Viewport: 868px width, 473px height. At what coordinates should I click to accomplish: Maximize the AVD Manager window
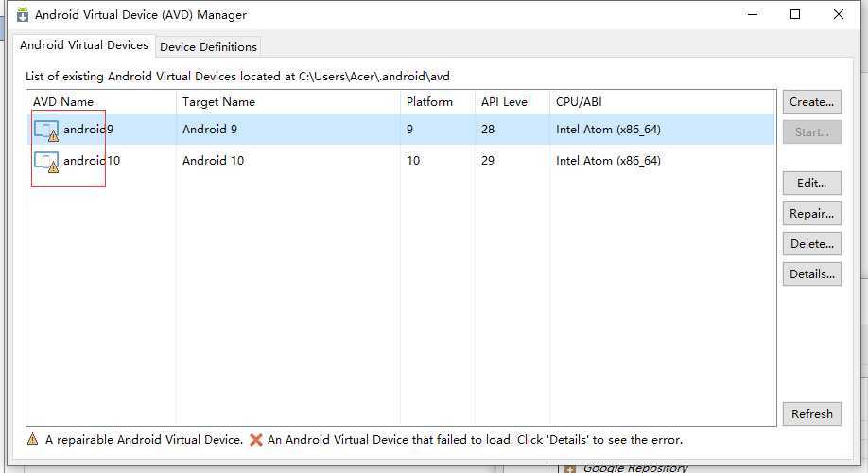click(795, 14)
